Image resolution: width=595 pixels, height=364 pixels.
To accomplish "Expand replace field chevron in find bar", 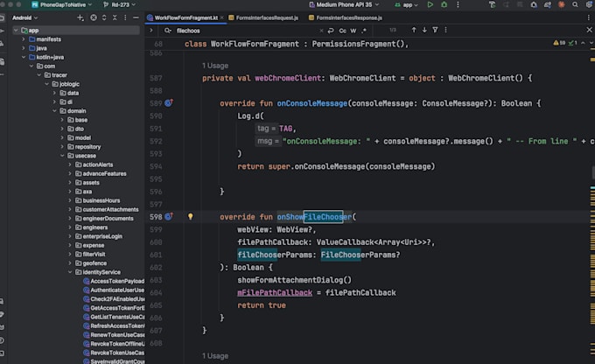I will point(151,31).
